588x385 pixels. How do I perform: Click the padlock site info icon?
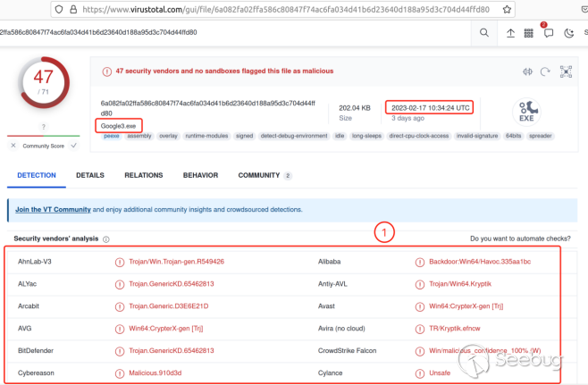[x=73, y=9]
